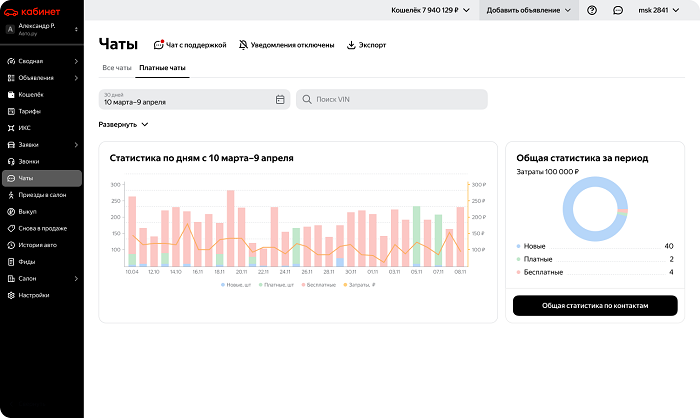Open the Wallet balance dropdown
Screen dimensions: 700x418
(429, 10)
